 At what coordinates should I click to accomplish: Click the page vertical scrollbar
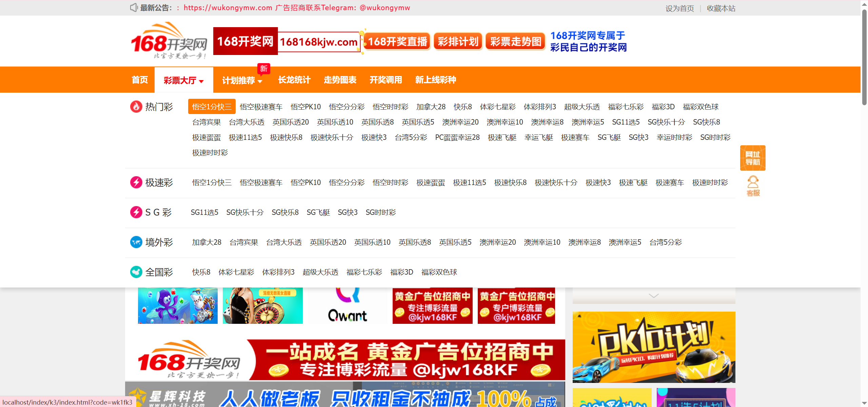pos(864,58)
